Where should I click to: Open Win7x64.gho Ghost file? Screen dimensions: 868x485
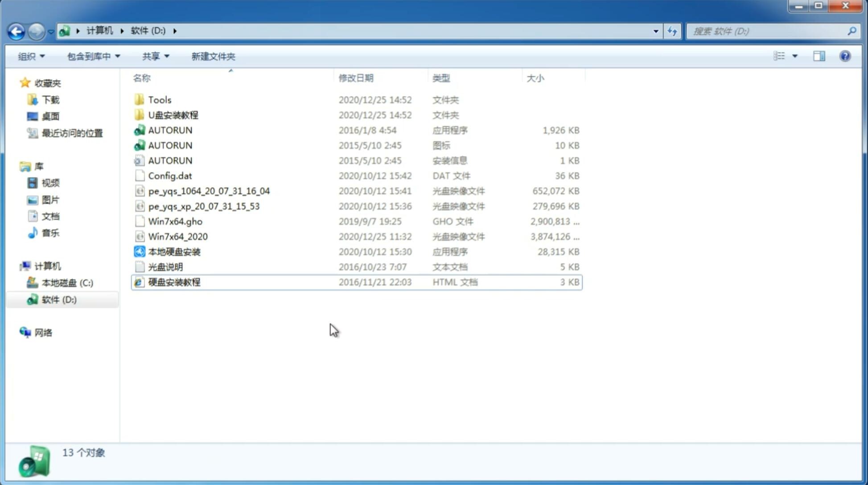(175, 221)
